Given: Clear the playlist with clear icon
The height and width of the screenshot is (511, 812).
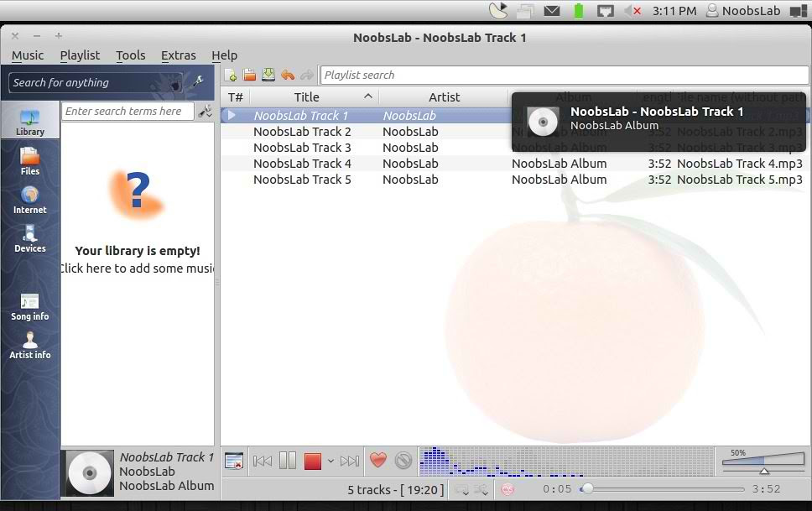Looking at the screenshot, I should [x=234, y=460].
